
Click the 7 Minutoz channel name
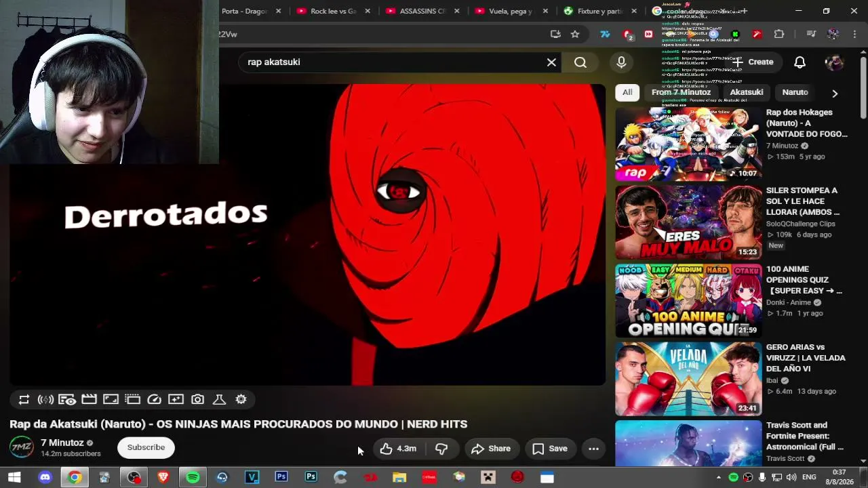[x=62, y=443]
